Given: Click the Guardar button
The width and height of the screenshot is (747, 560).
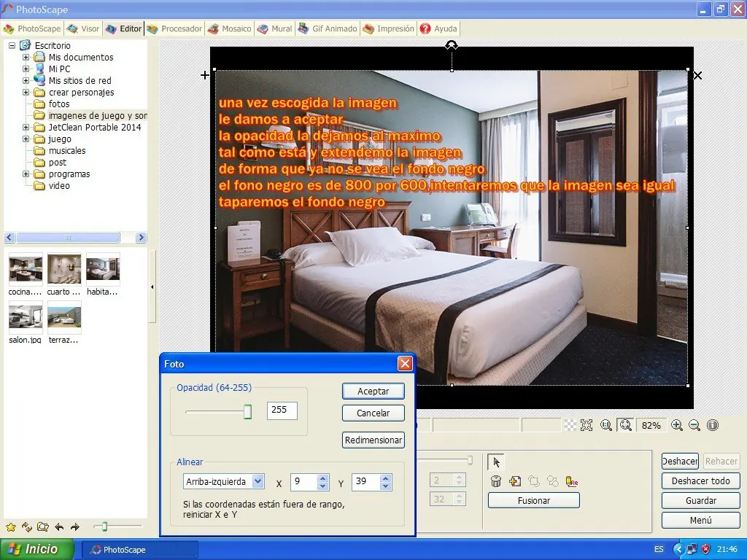Looking at the screenshot, I should coord(700,500).
